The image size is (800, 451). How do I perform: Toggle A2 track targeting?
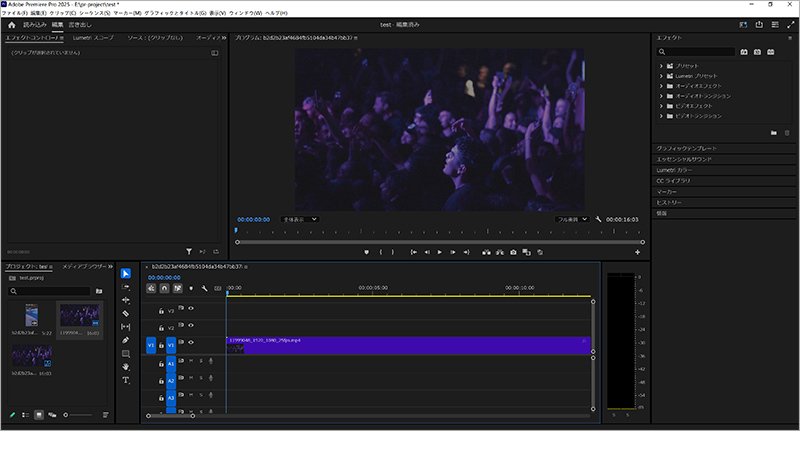[x=171, y=381]
